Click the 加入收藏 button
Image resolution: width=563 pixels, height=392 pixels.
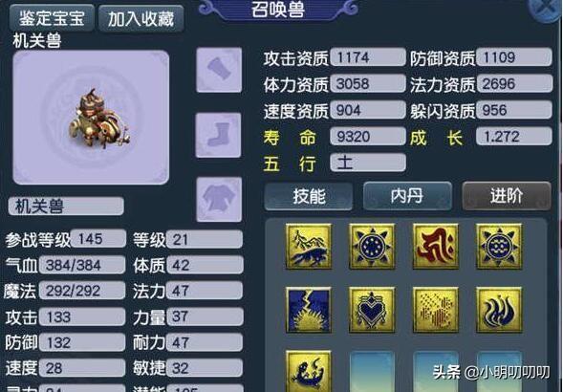coord(141,19)
